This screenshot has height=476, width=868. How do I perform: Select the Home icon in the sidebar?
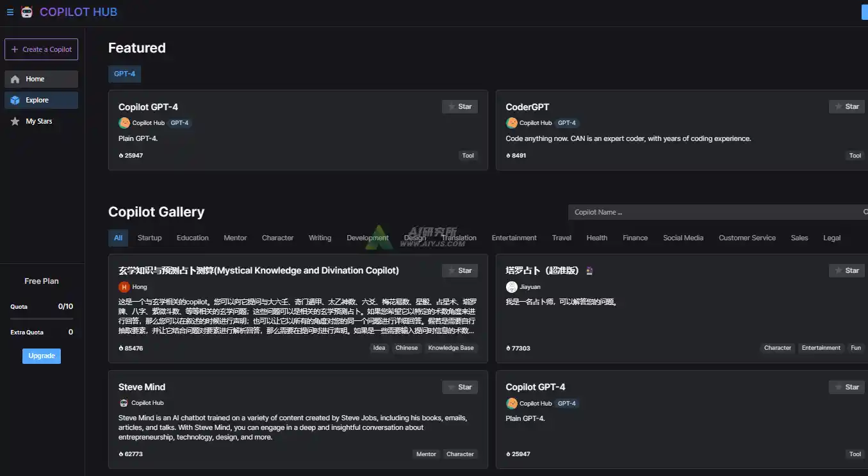pos(15,78)
